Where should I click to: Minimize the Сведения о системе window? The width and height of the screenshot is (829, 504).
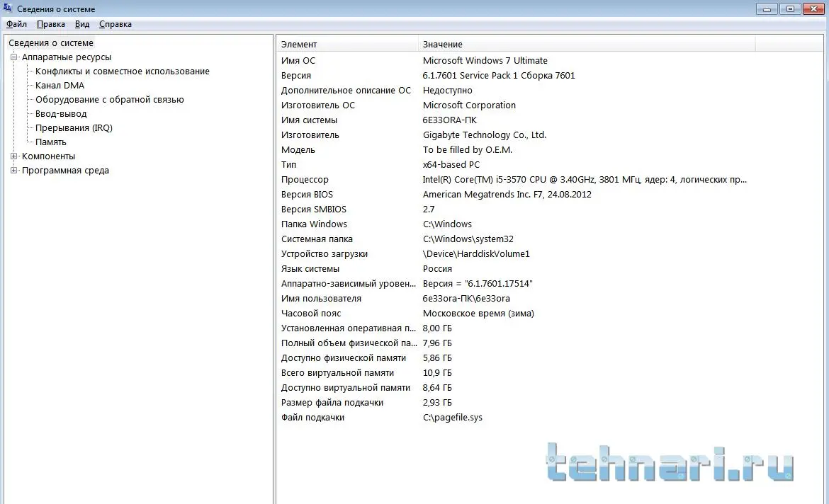[x=767, y=8]
